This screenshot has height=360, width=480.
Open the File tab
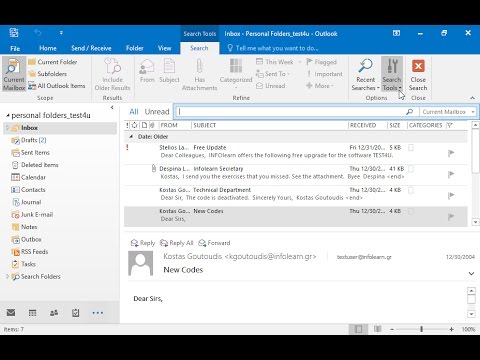click(15, 48)
